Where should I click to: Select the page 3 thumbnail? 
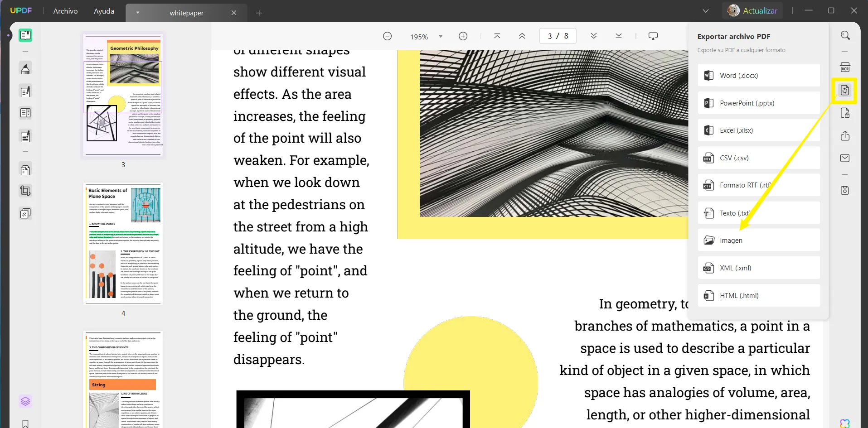[x=123, y=95]
